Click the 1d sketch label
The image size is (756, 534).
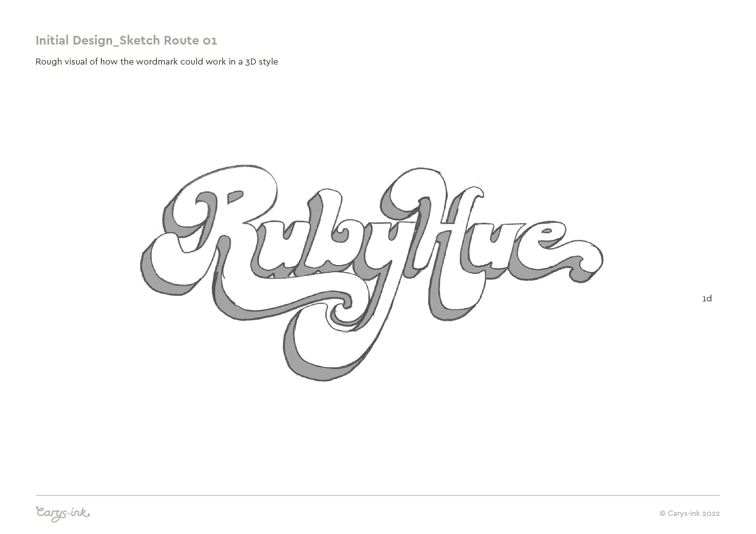(707, 298)
